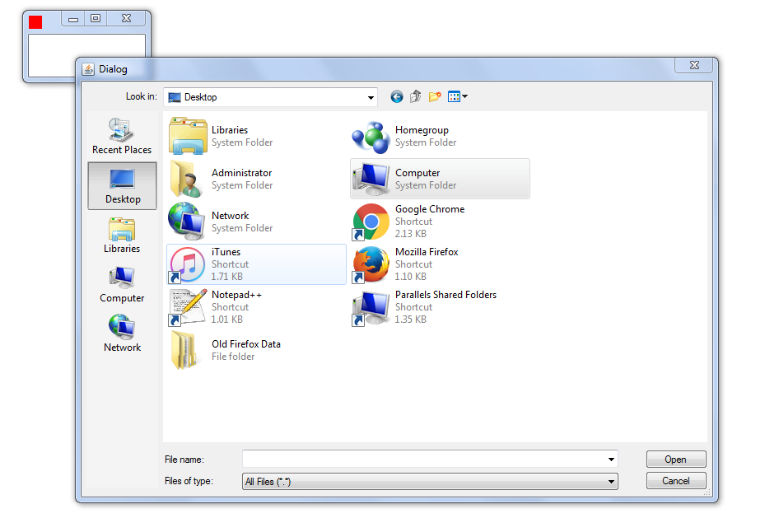Image resolution: width=765 pixels, height=532 pixels.
Task: Choose Computer in the left sidebar
Action: point(122,284)
